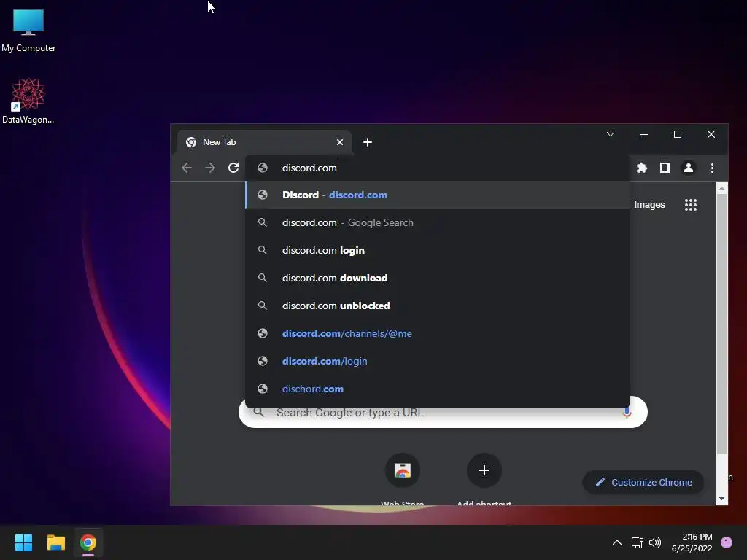Open the taskbar clock and date
Screen dimensions: 747x560
[692, 542]
